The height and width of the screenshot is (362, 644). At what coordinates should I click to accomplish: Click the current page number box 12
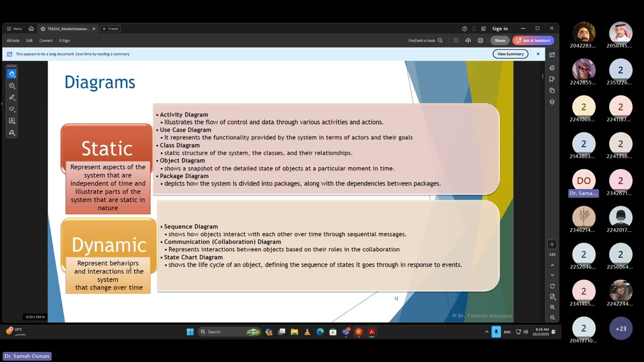click(552, 244)
